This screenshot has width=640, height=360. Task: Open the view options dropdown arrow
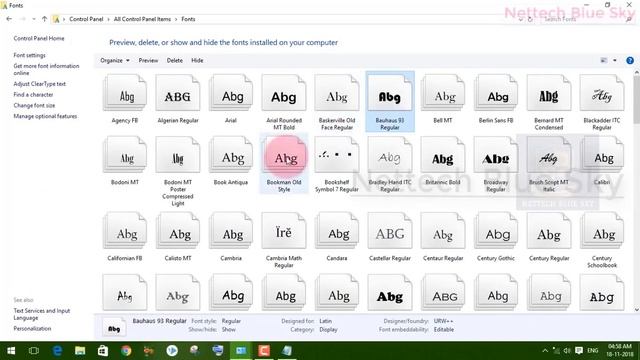[615, 60]
